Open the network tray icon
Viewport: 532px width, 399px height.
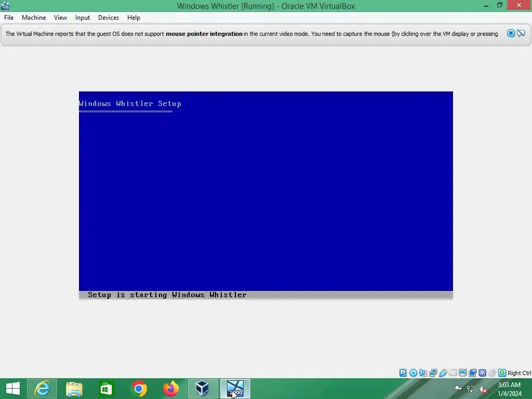coord(470,389)
